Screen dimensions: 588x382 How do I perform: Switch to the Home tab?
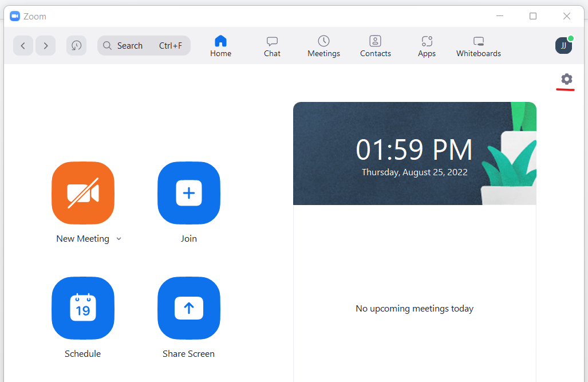tap(220, 46)
